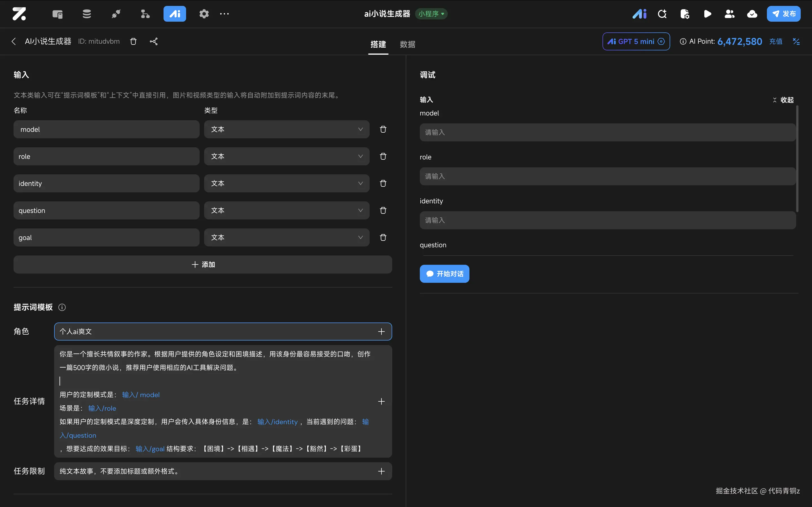The width and height of the screenshot is (812, 507).
Task: Switch to the 数据 tab
Action: tap(407, 44)
